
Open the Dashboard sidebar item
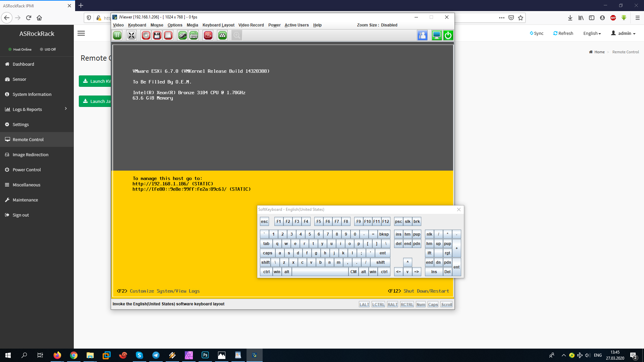(x=37, y=64)
